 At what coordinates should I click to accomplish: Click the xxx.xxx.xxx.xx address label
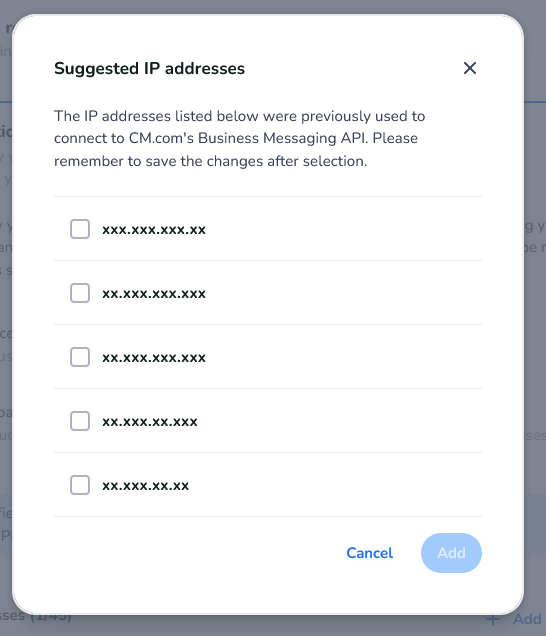click(154, 230)
